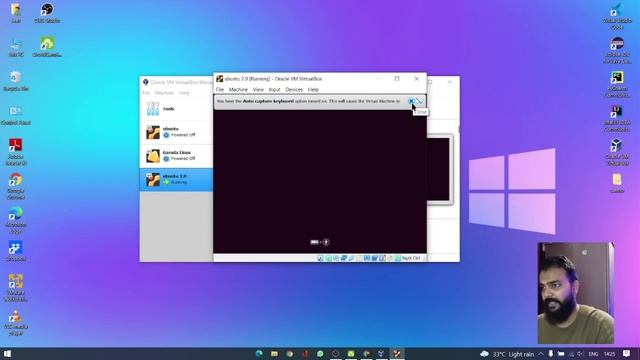The image size is (640, 360).
Task: Click the optical drive status bar icon
Action: coord(329,258)
